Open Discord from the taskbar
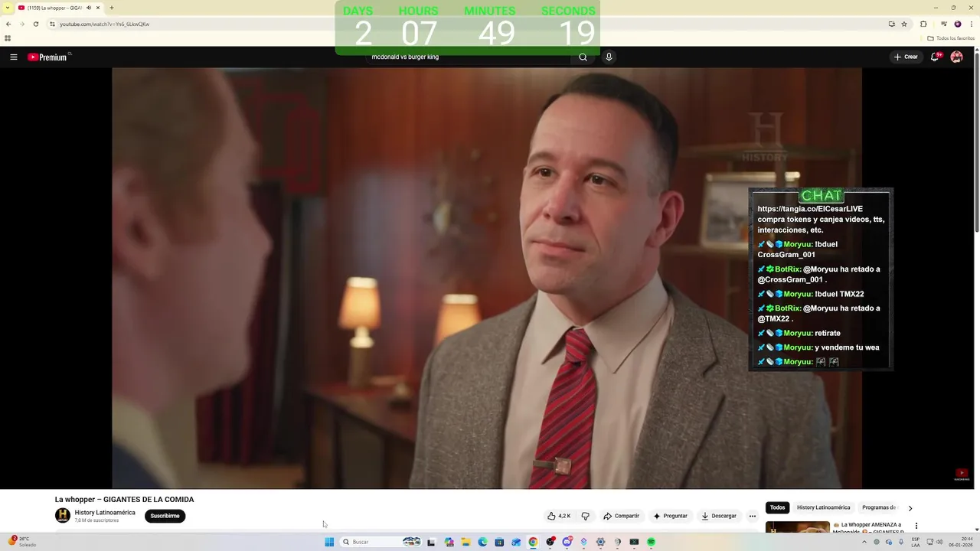This screenshot has width=980, height=551. coord(567,542)
